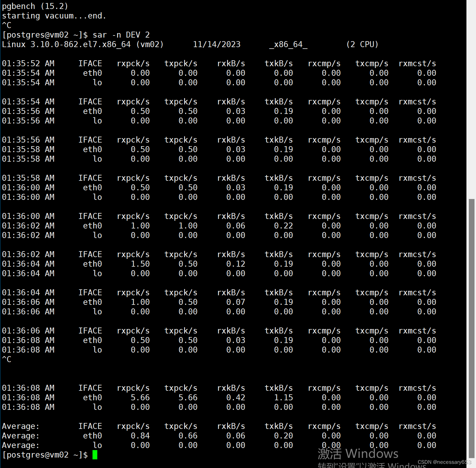Image resolution: width=476 pixels, height=468 pixels.
Task: Click 'eth0' in the Average row
Action: [93, 436]
